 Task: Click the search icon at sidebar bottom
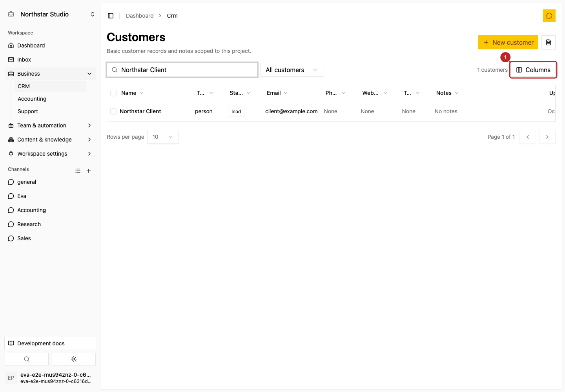click(27, 359)
